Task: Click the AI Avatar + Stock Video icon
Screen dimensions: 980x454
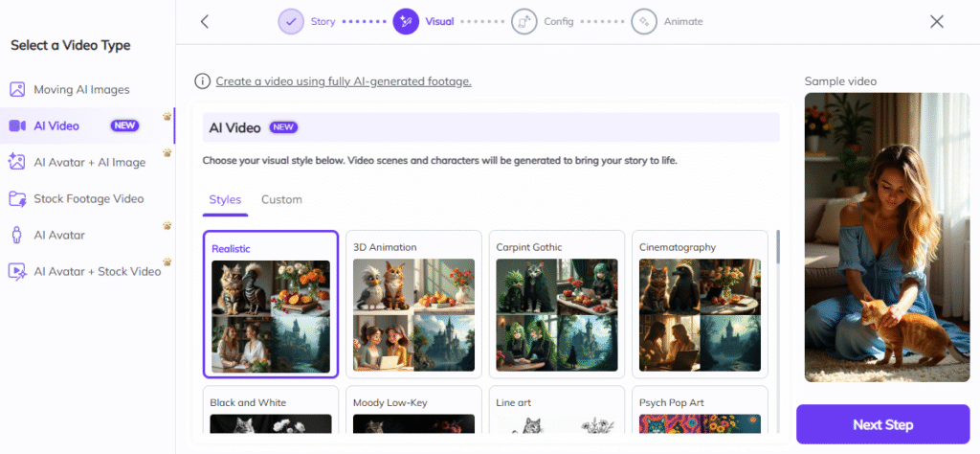Action: click(17, 271)
